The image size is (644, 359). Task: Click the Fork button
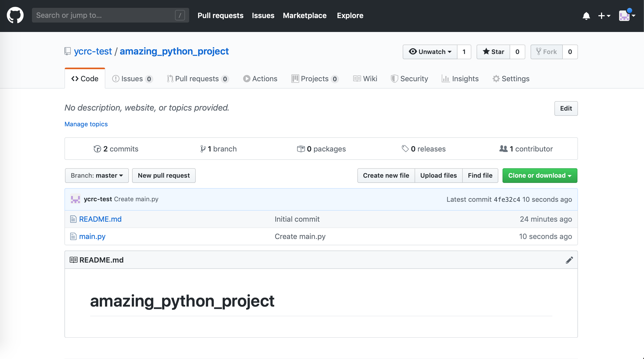click(x=547, y=52)
